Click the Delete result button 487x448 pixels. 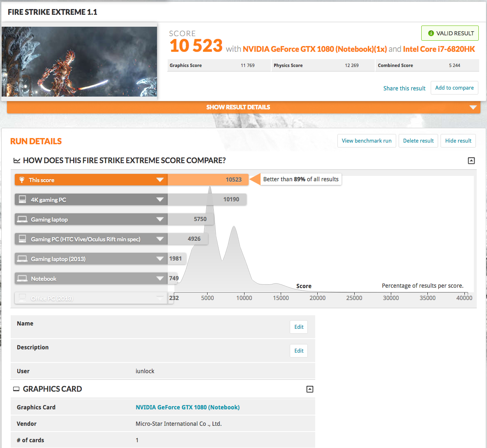(x=418, y=141)
